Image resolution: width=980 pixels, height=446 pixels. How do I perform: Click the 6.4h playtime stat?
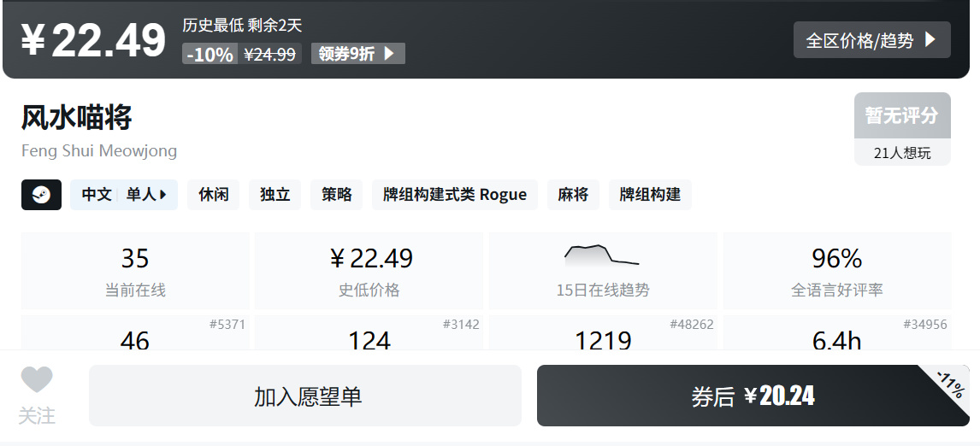pos(837,332)
